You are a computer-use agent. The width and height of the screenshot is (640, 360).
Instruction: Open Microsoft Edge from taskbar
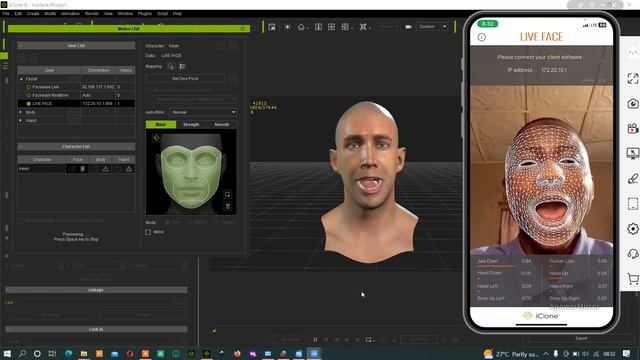[x=69, y=353]
